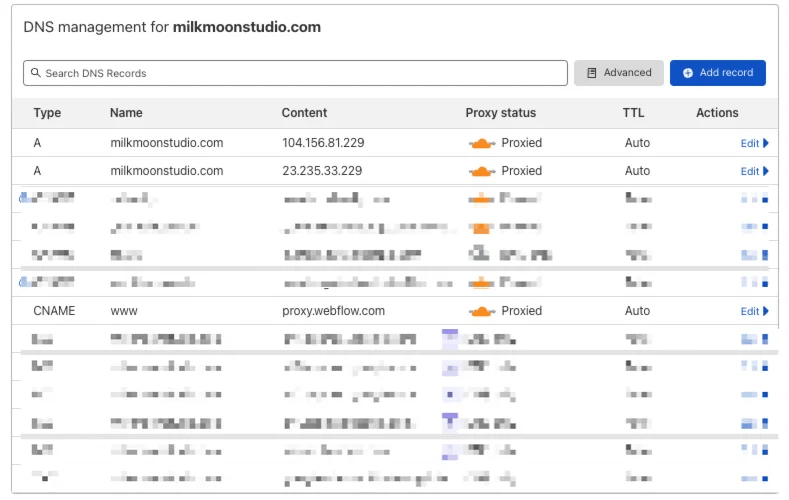
Task: Select content proxy.webflow.com
Action: (x=333, y=311)
